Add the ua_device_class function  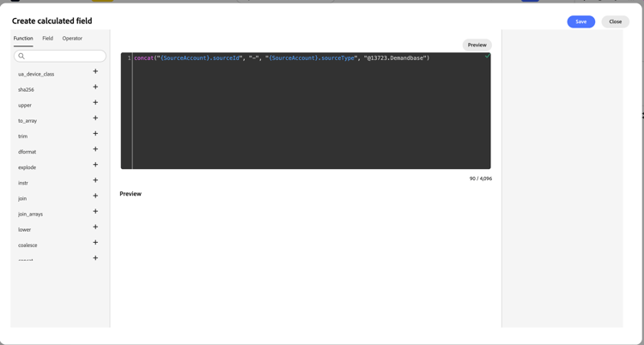[95, 71]
